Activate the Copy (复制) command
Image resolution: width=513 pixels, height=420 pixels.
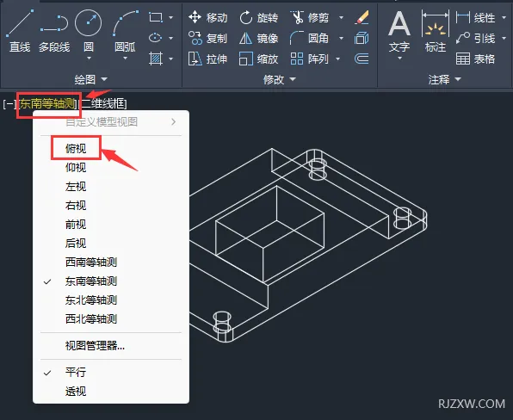point(208,38)
